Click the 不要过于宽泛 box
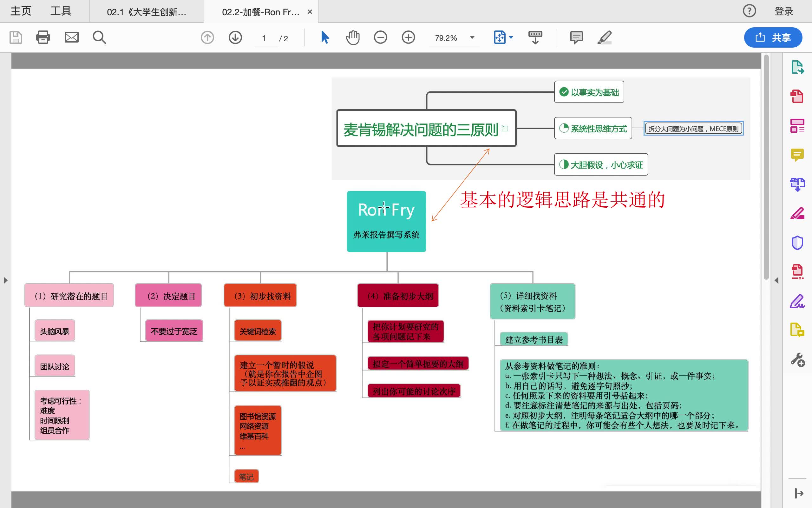The height and width of the screenshot is (508, 812). pyautogui.click(x=174, y=331)
